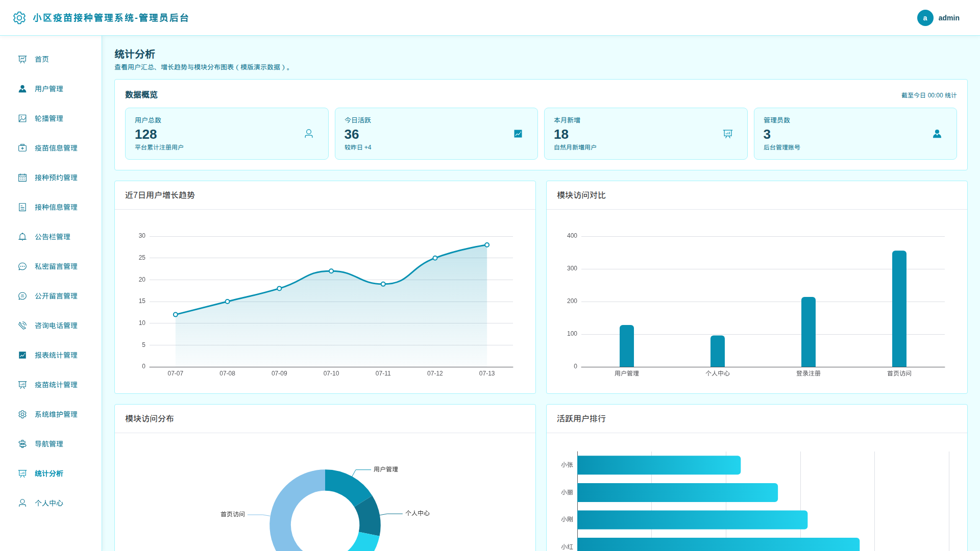980x551 pixels.
Task: Click the 07-10 point on growth line
Action: tap(331, 271)
